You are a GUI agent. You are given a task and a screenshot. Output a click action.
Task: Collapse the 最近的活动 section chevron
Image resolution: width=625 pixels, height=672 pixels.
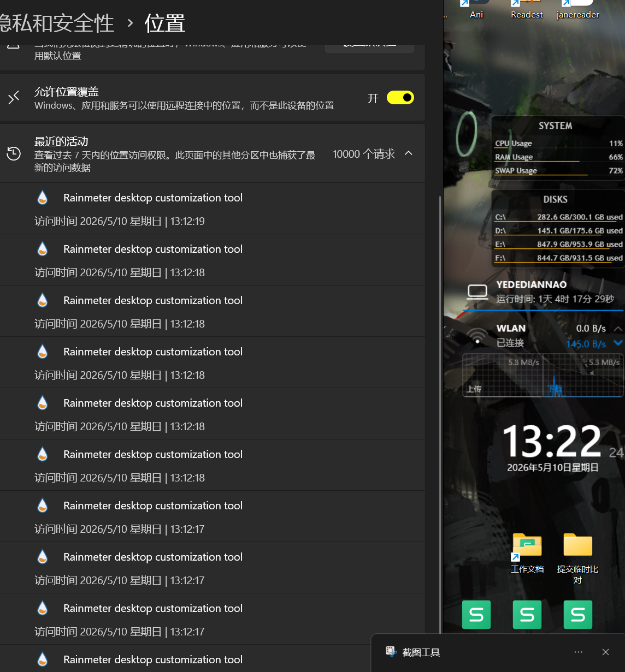(x=409, y=153)
